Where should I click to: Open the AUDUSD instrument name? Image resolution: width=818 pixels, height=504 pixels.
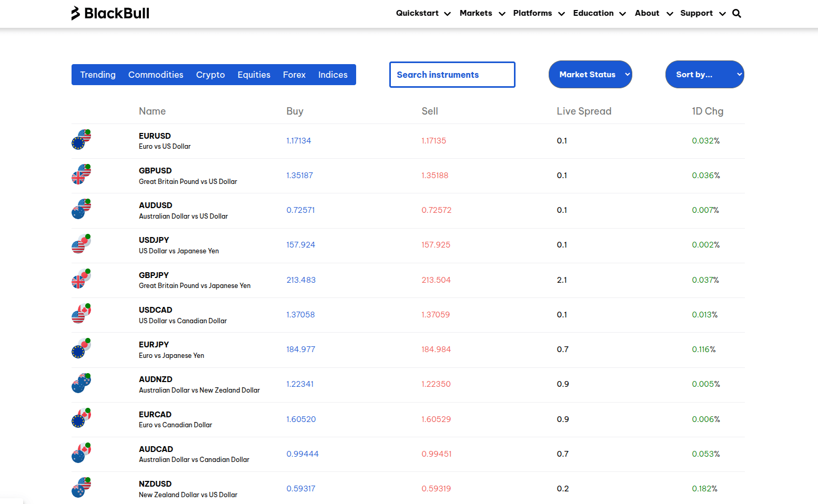(156, 205)
